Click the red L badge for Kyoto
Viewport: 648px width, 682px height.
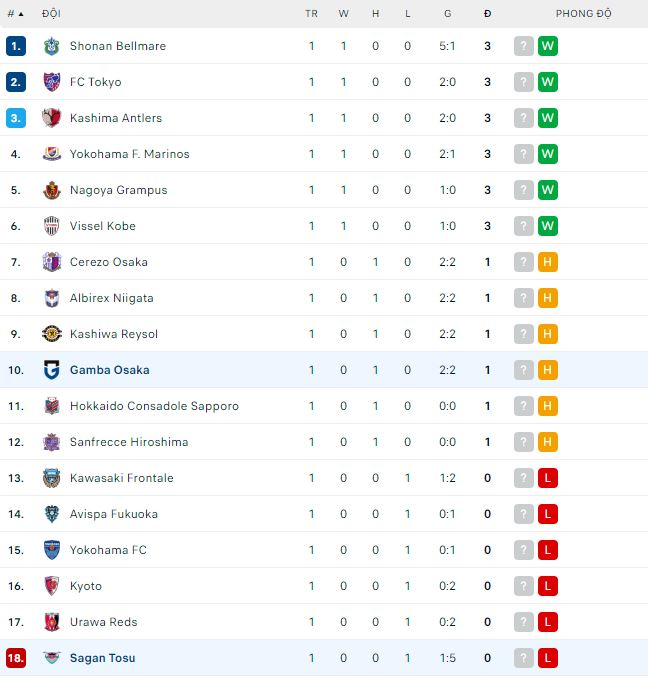tap(547, 586)
